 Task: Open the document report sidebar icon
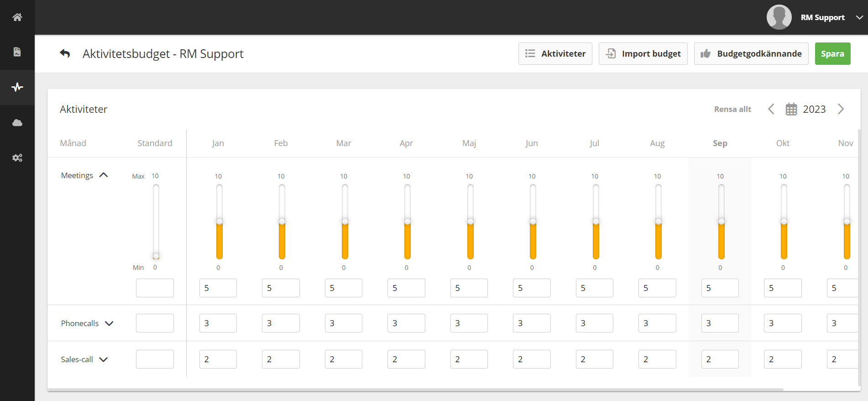[17, 52]
